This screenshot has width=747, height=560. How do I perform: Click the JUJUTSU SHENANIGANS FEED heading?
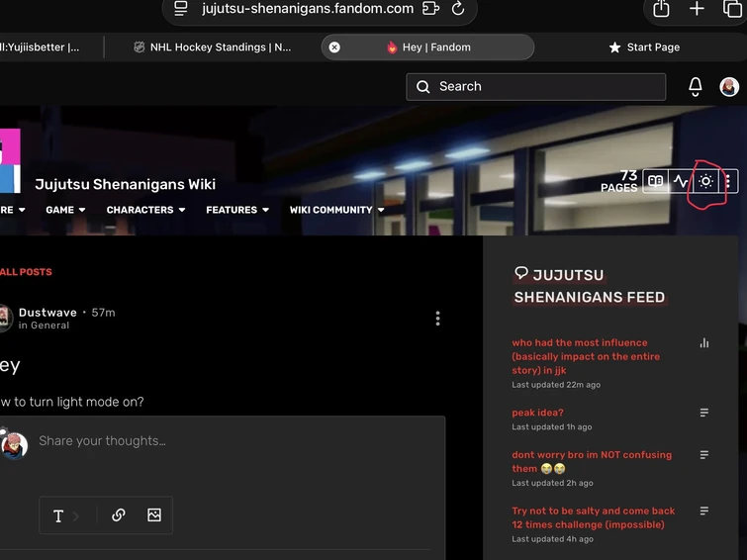590,286
